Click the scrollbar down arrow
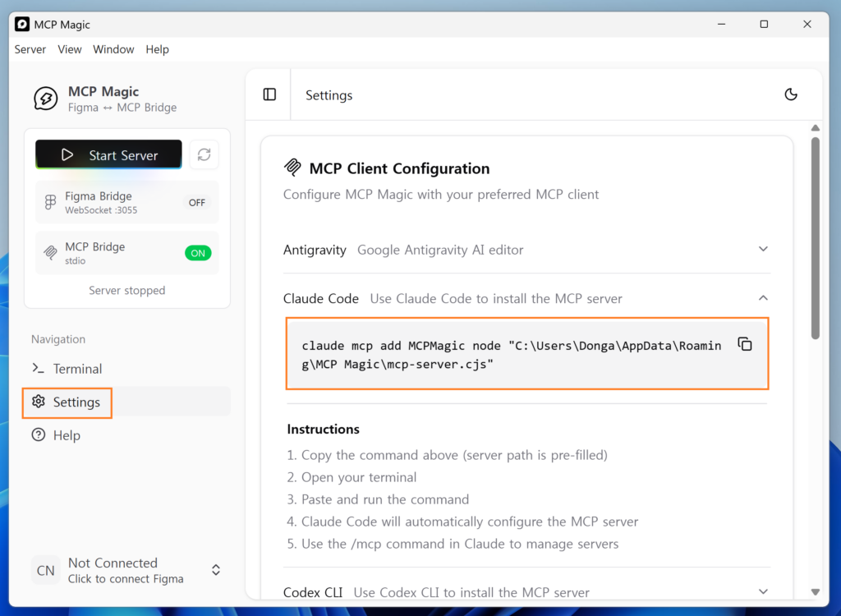 pyautogui.click(x=816, y=592)
